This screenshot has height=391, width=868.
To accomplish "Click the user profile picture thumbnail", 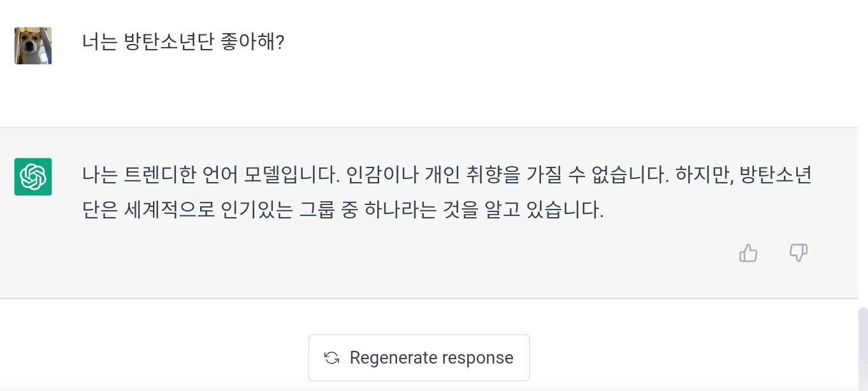I will coord(33,46).
